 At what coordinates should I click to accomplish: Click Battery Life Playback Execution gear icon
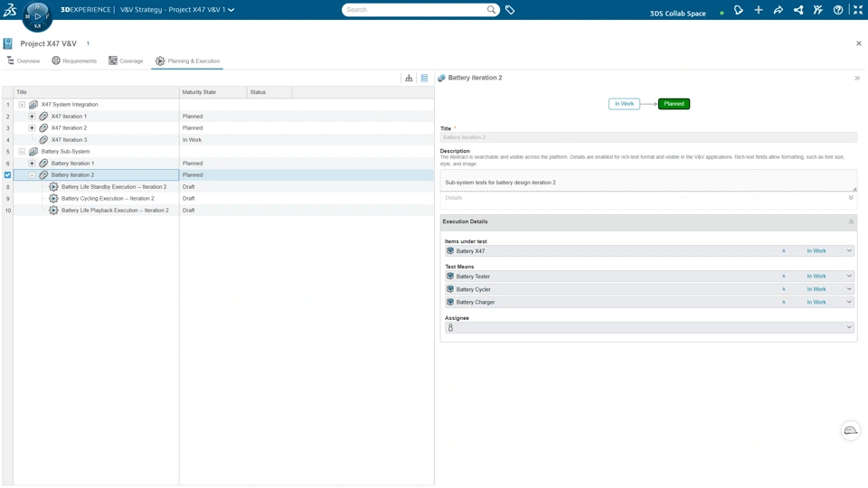pyautogui.click(x=53, y=211)
